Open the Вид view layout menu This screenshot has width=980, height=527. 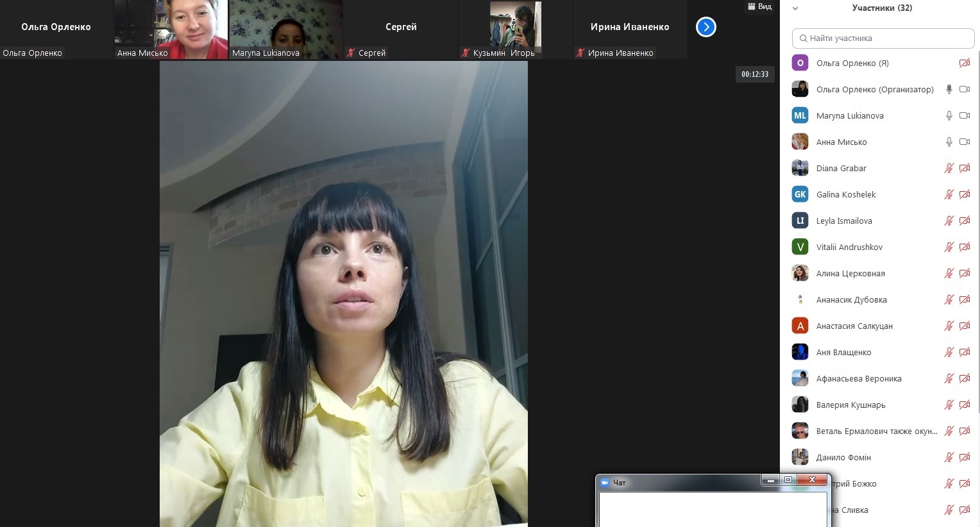click(x=759, y=6)
